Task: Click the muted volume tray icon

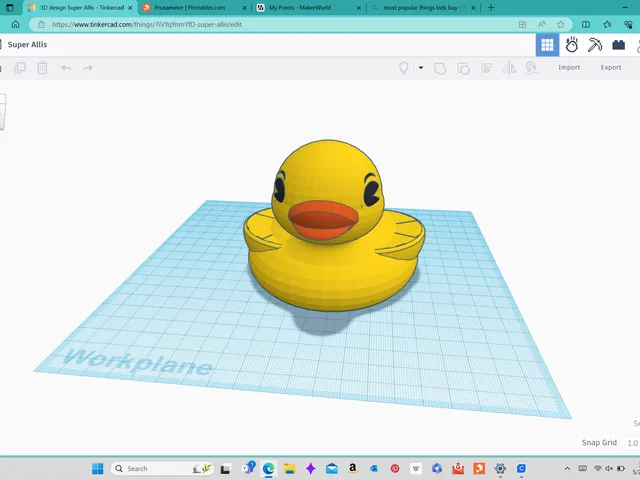Action: tap(609, 469)
